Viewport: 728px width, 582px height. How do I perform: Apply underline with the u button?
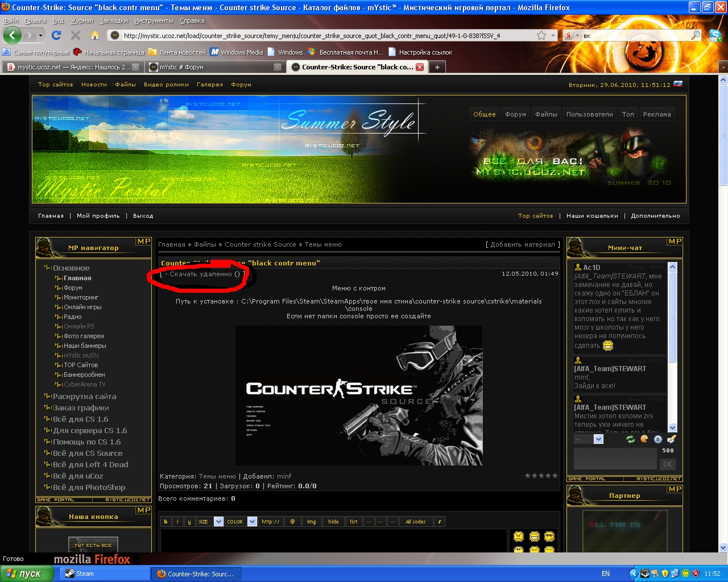(x=189, y=521)
